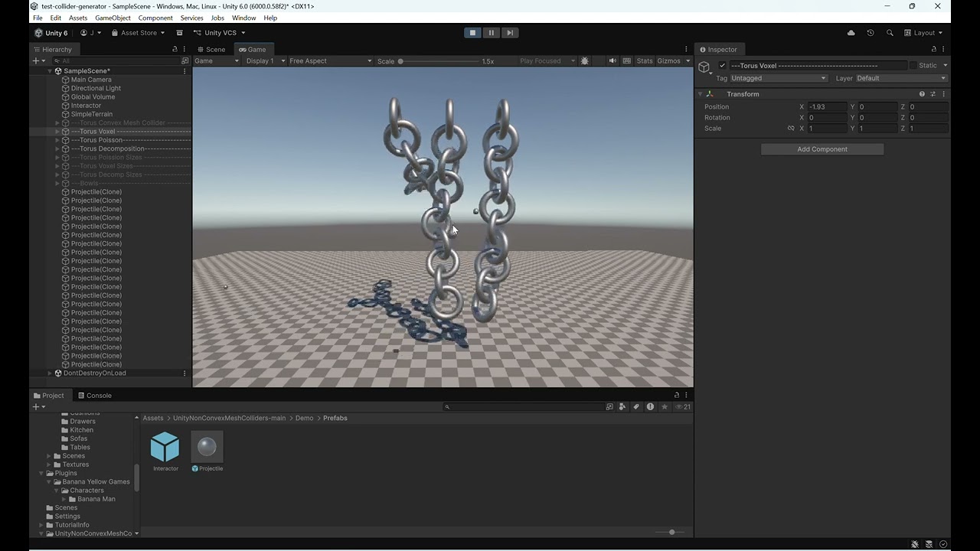Open the Unity VCS menu
Screen dimensions: 980x551
click(x=219, y=33)
